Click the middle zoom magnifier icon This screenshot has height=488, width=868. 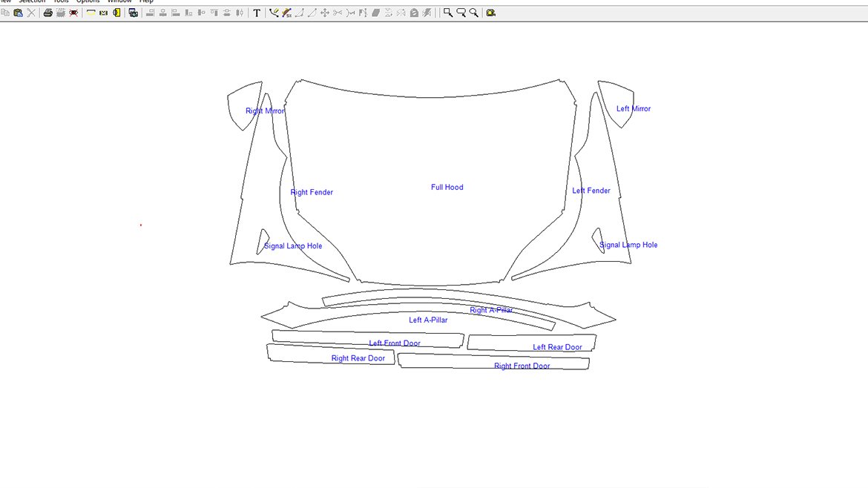pos(461,13)
